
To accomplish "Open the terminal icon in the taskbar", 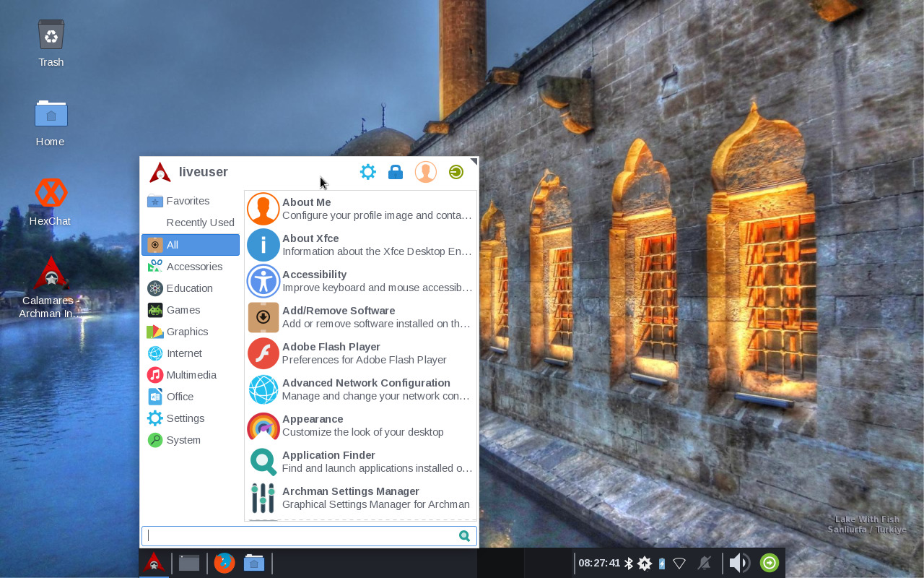I will pos(189,563).
